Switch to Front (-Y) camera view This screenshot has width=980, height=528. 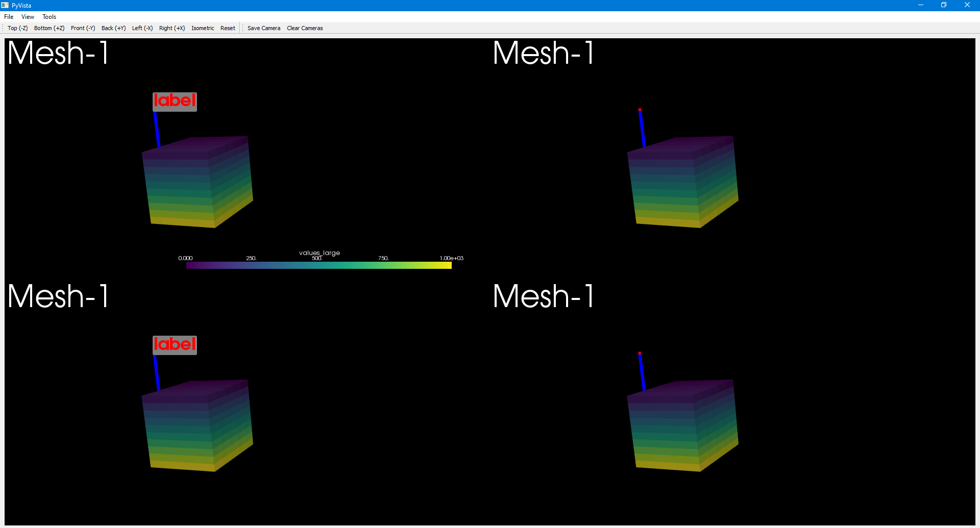click(83, 28)
